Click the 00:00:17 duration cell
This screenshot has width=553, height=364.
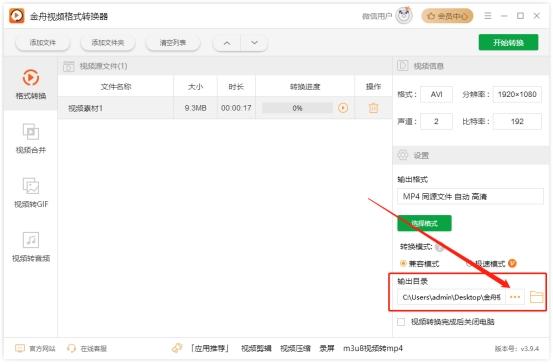click(x=236, y=108)
